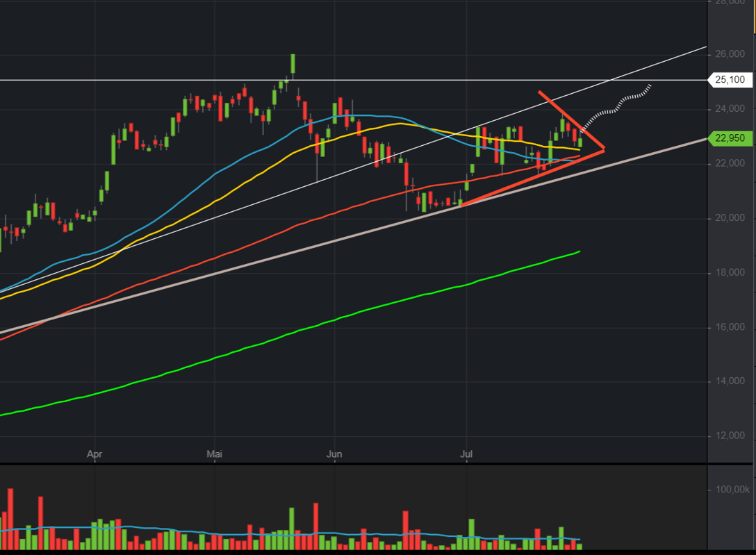This screenshot has height=555, width=756.
Task: Select the 26,000 price axis label
Action: coord(730,54)
